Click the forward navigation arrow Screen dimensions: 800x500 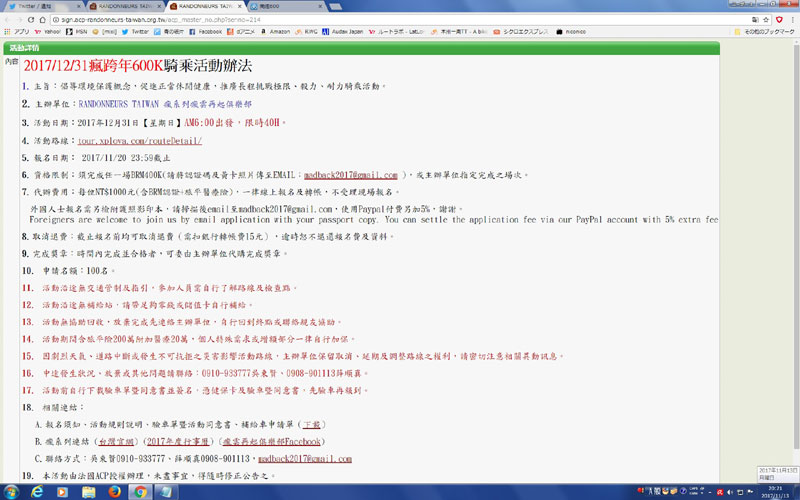pyautogui.click(x=19, y=20)
